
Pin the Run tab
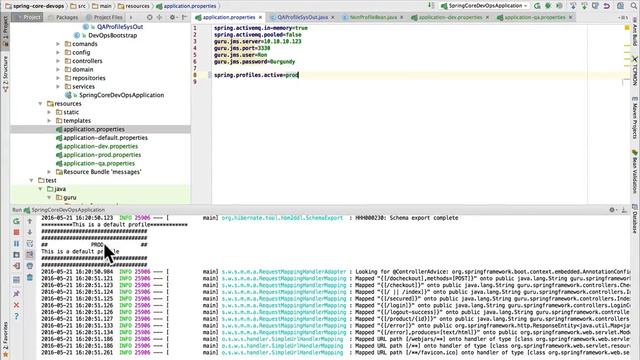[x=16, y=293]
